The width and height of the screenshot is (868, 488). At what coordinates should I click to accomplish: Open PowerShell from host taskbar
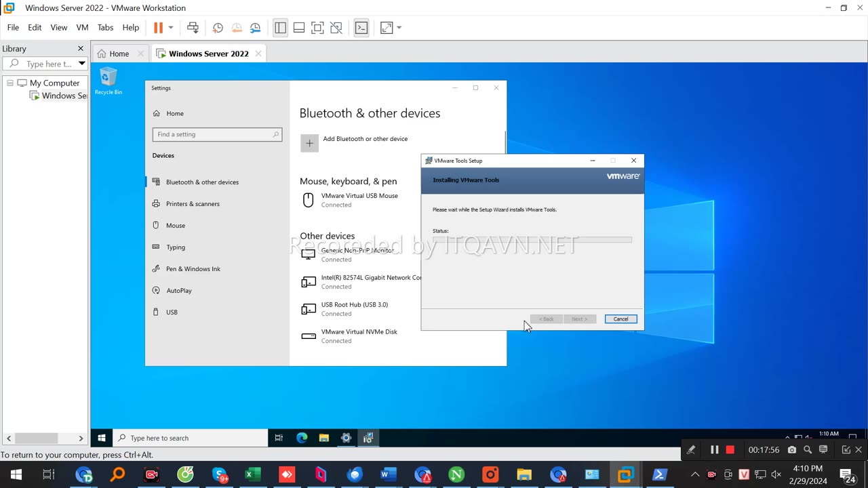click(660, 474)
